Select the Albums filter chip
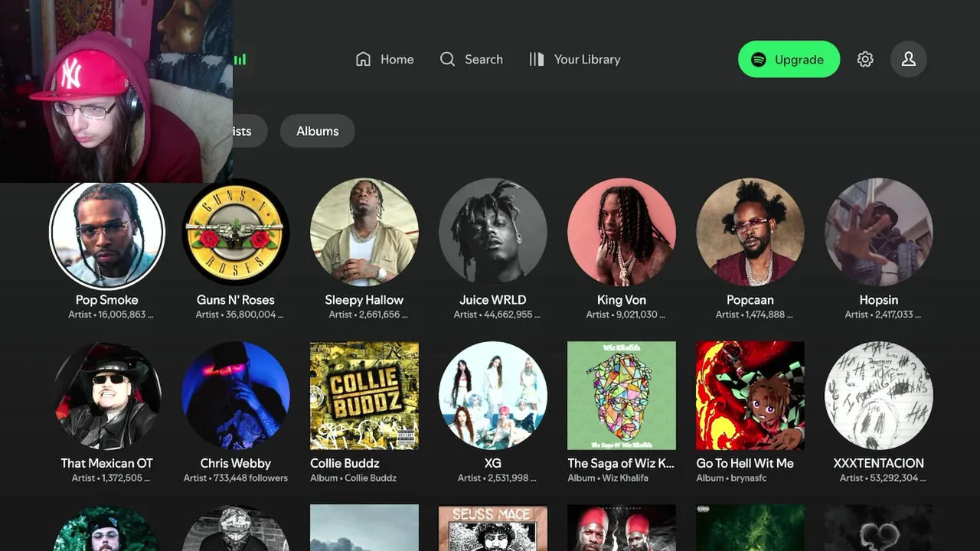This screenshot has height=551, width=980. click(x=317, y=131)
